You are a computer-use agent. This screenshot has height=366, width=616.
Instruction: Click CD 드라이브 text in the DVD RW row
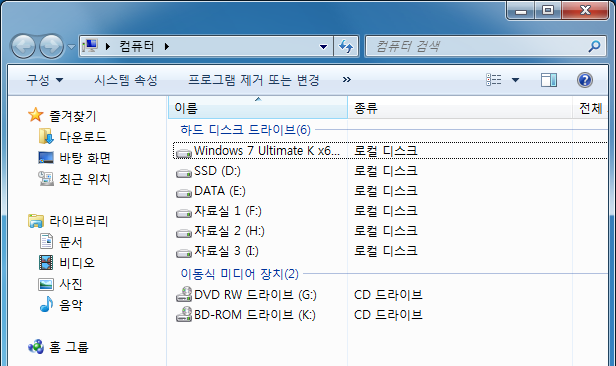[388, 295]
